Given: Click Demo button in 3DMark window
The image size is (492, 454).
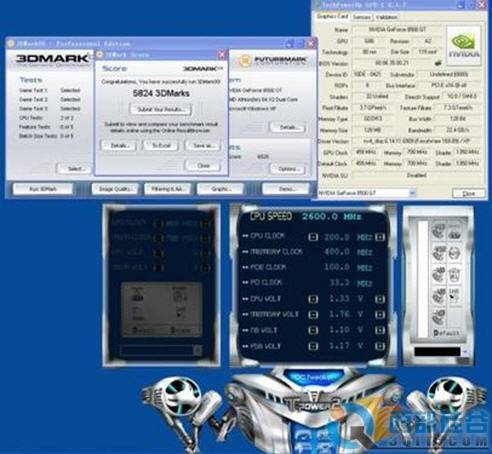Looking at the screenshot, I should [286, 189].
